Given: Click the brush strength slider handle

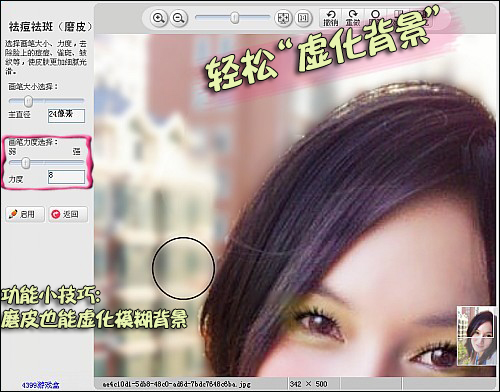Looking at the screenshot, I should [x=26, y=163].
